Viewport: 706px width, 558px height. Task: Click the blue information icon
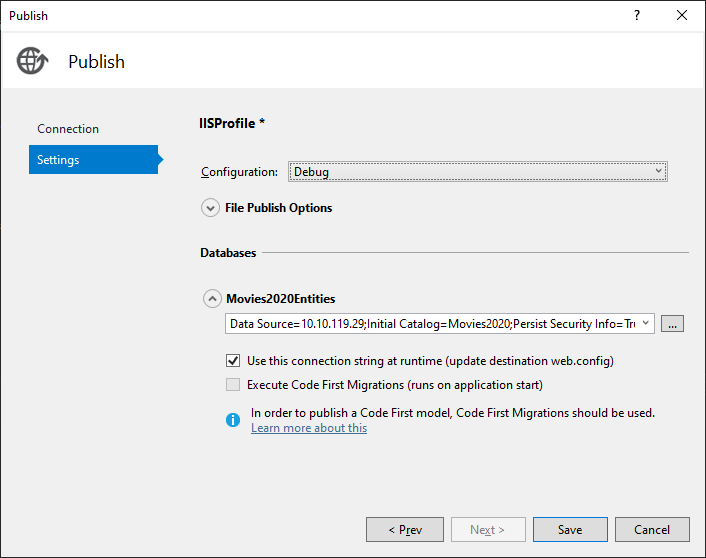pos(233,420)
